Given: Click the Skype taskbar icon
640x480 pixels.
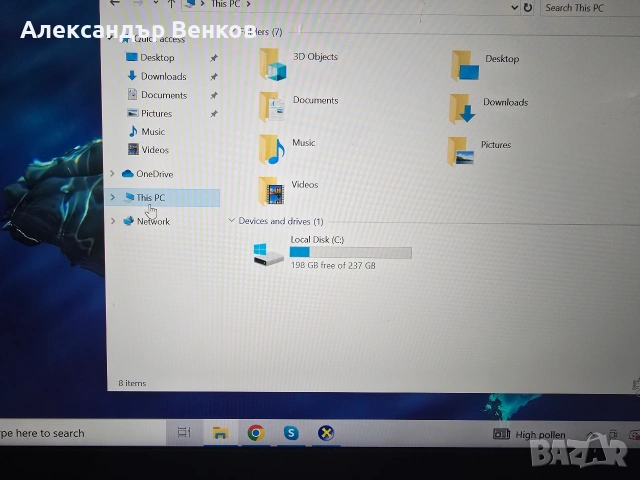Looking at the screenshot, I should (x=291, y=433).
